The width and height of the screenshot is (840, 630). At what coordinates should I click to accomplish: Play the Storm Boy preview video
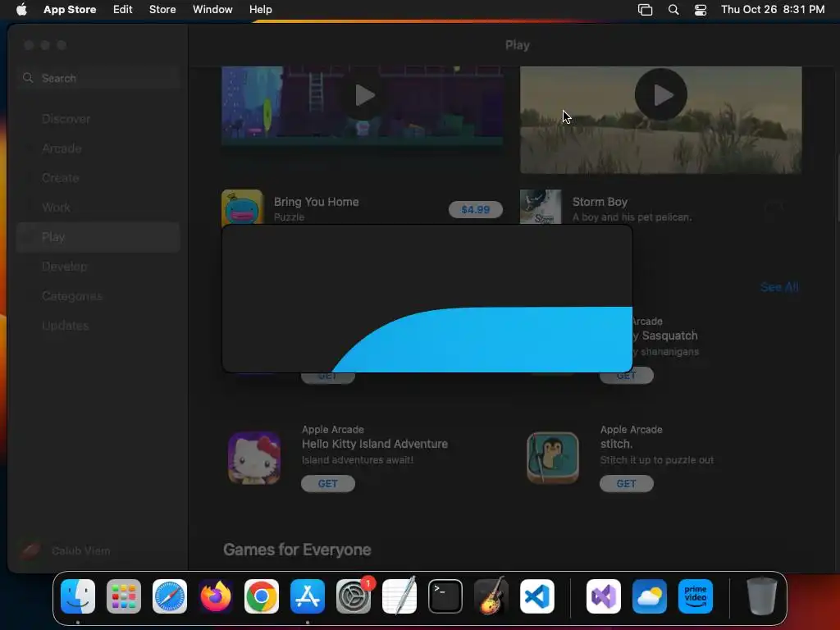pos(661,95)
